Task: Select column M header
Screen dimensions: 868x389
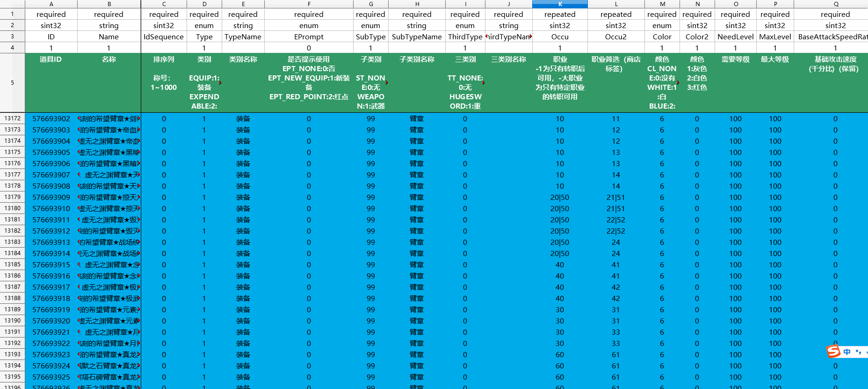Action: click(x=662, y=4)
